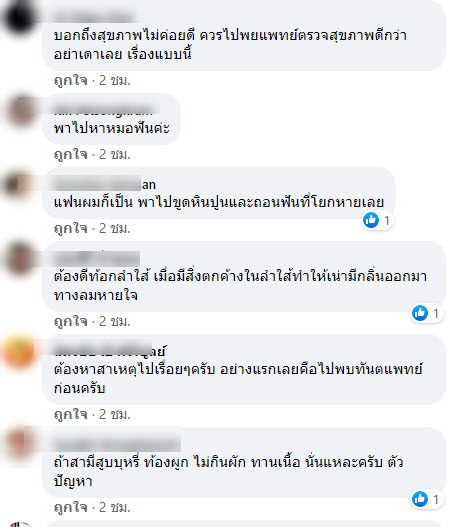This screenshot has height=527, width=468.
Task: Open orange profile picture beside cause-finding comment
Action: pos(20,352)
